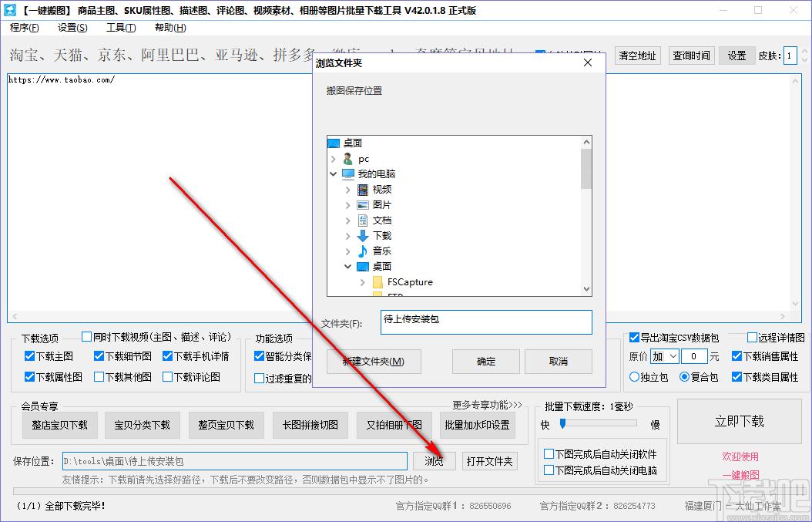Click the 确定 button in dialog

pyautogui.click(x=486, y=362)
